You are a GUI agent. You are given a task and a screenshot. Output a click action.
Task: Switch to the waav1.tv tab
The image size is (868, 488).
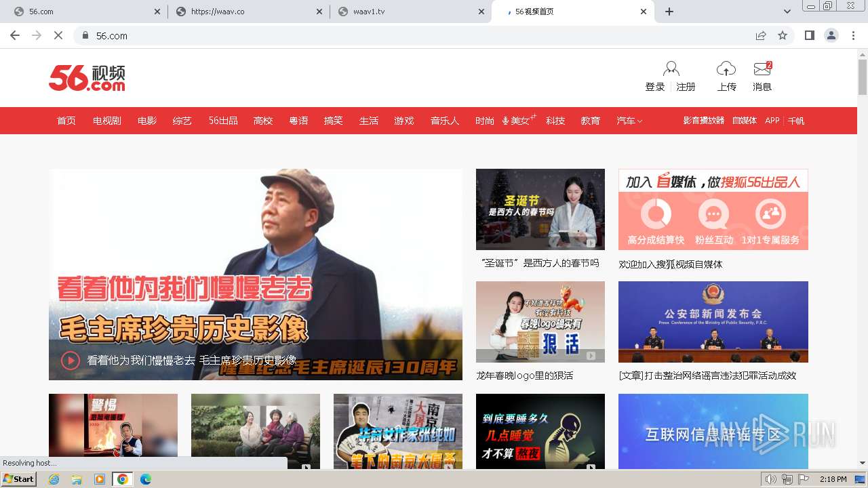410,12
